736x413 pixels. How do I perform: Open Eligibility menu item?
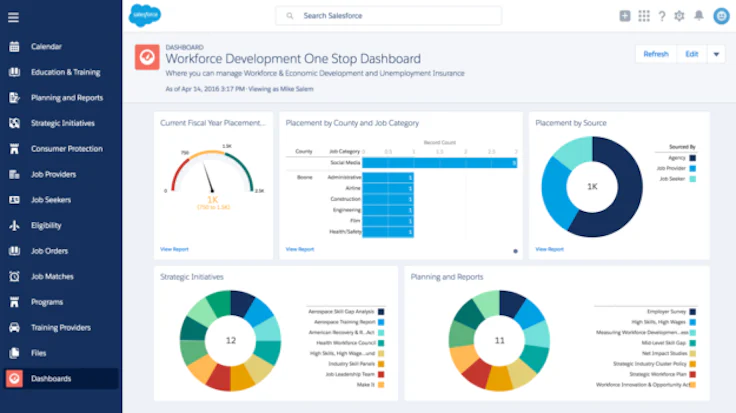coord(46,225)
